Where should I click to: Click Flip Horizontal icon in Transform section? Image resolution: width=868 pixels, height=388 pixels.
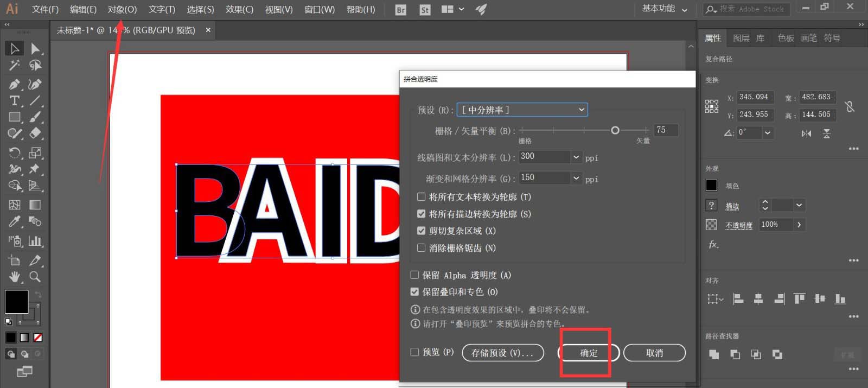click(807, 133)
